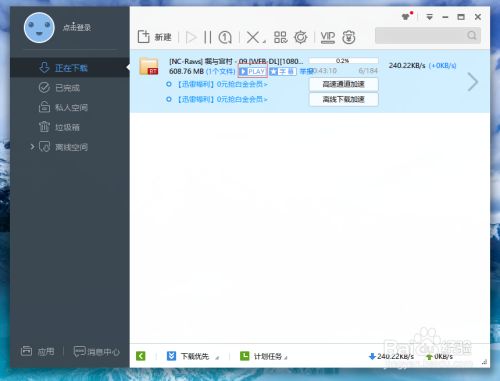The width and height of the screenshot is (500, 381).
Task: Click the VIP icon in the toolbar
Action: point(328,37)
